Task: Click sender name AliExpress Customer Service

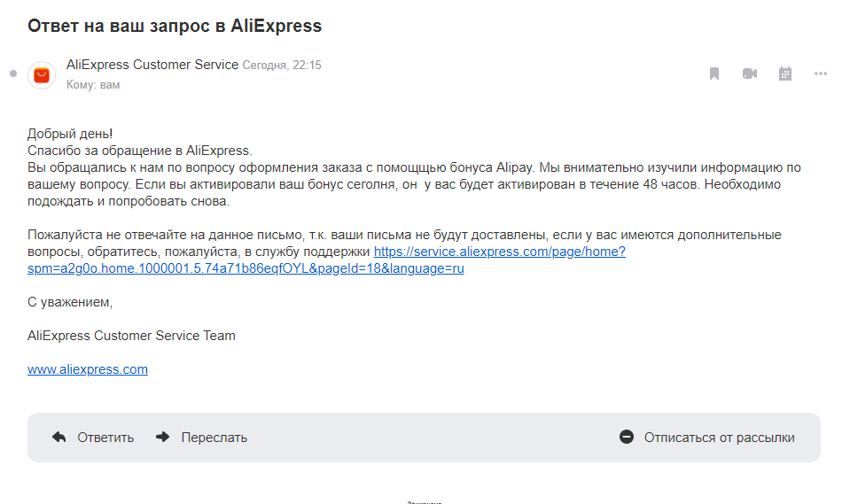Action: (152, 65)
